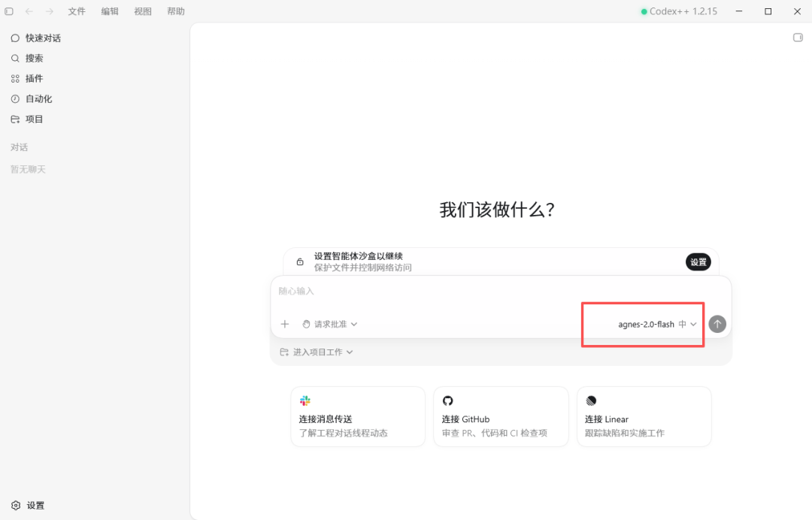812x520 pixels.
Task: Open the 视图 menu
Action: tap(143, 11)
